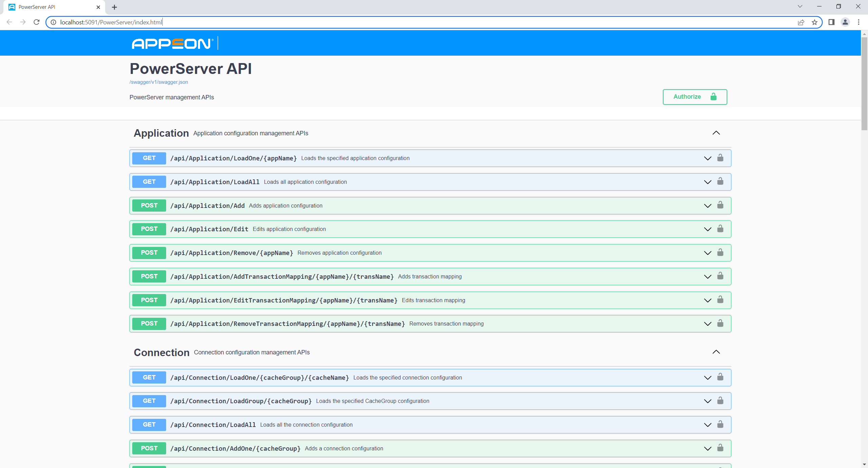Click the Authorize button
This screenshot has height=468, width=868.
[x=694, y=96]
